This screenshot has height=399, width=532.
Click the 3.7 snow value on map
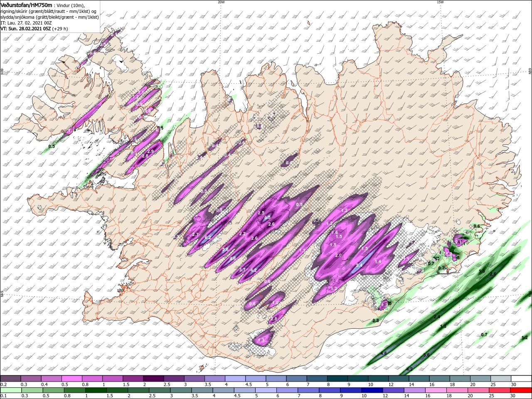[x=243, y=270]
